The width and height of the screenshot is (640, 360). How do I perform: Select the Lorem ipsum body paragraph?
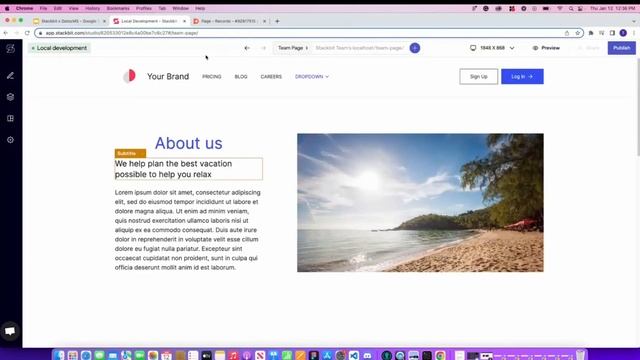(188, 230)
